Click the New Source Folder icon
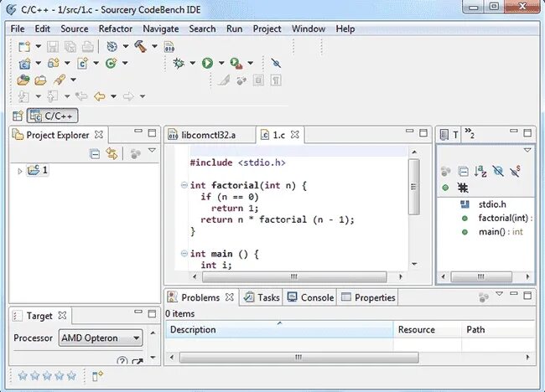The width and height of the screenshot is (545, 392). 53,63
